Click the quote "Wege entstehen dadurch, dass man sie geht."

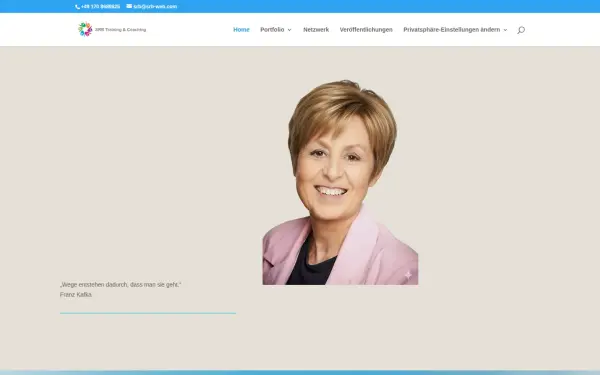121,285
